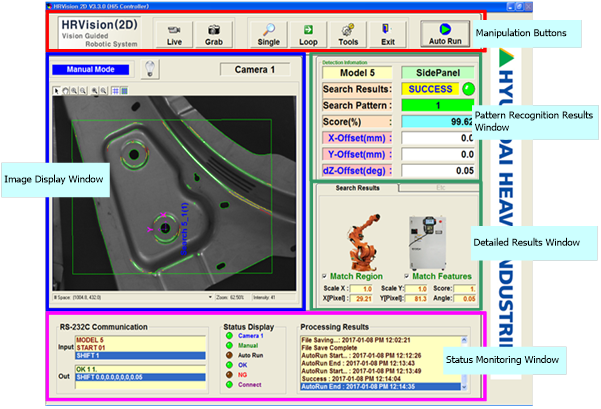This screenshot has height=409, width=601.
Task: Click the Angle value 0.05
Action: (465, 299)
